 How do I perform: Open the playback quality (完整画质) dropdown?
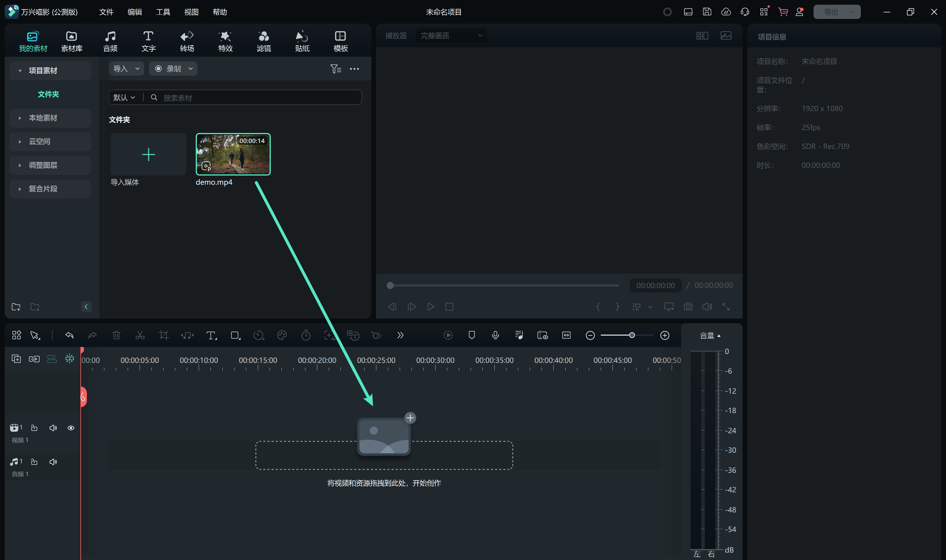click(451, 35)
